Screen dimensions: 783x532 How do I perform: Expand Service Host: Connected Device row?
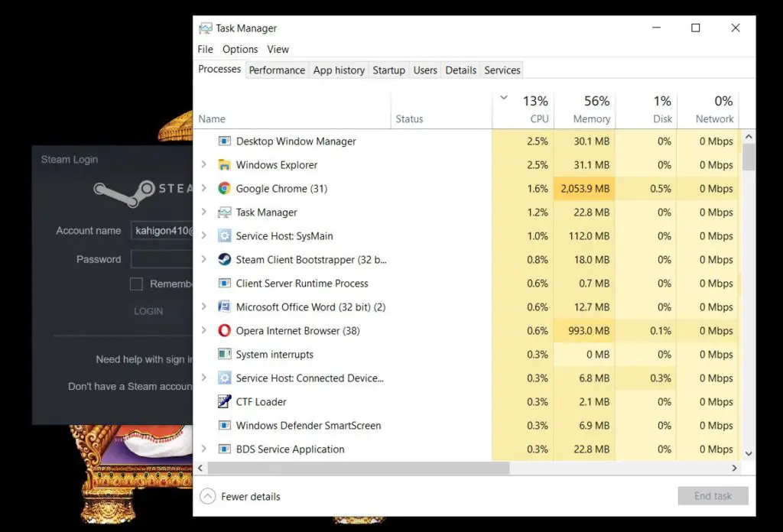pyautogui.click(x=203, y=378)
